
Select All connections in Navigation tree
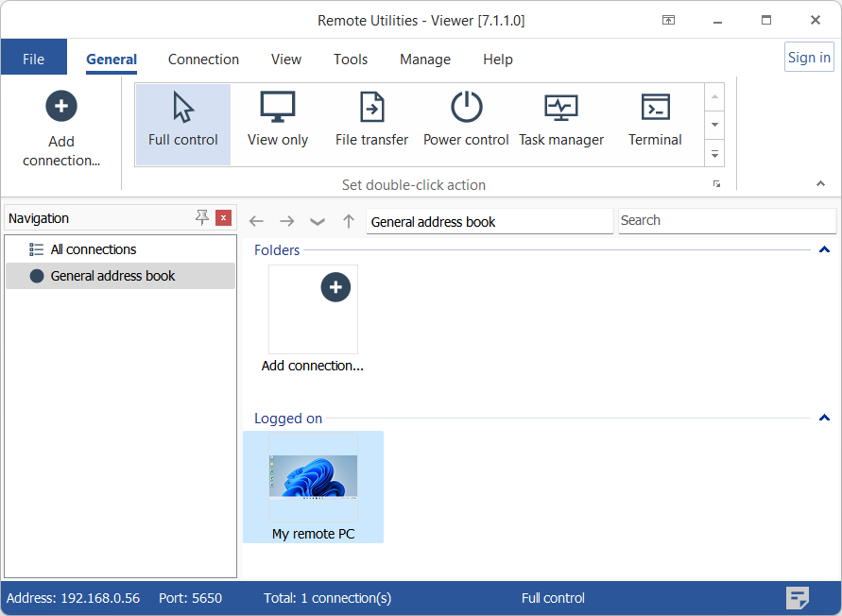tap(93, 249)
